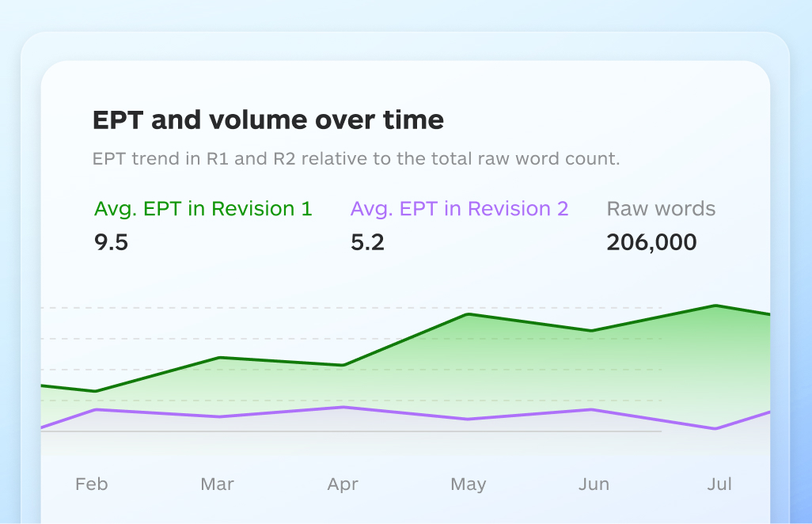The height and width of the screenshot is (524, 812).
Task: Click the Revision 2 average value 5.2
Action: click(x=367, y=242)
